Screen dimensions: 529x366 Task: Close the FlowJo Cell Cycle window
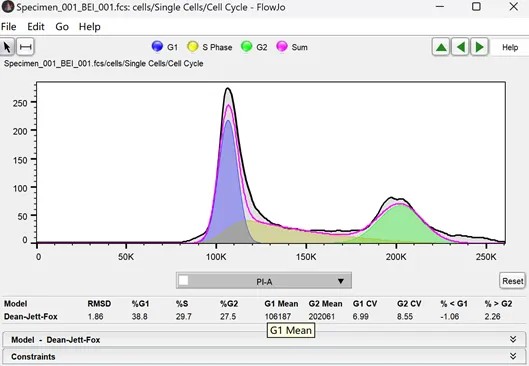514,6
